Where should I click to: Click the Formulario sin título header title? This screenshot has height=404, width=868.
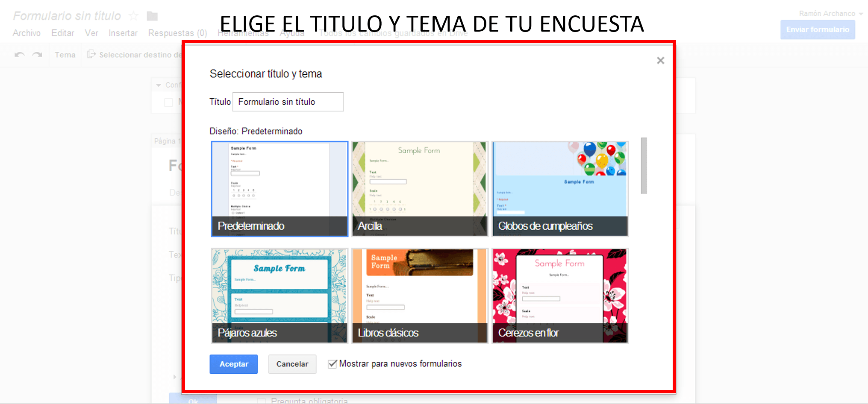67,16
